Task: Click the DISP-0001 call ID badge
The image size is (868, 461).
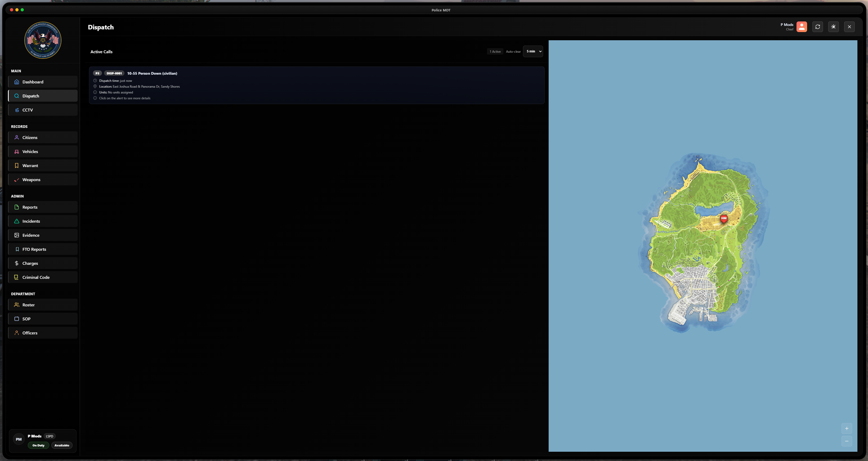Action: [x=114, y=73]
